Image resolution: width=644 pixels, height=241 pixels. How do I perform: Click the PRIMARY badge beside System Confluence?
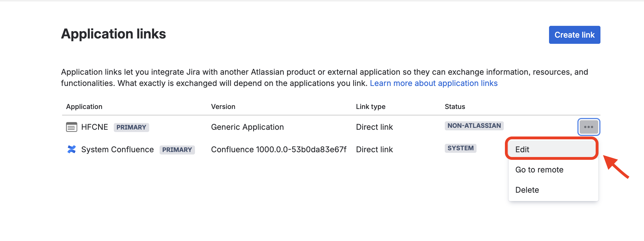point(177,150)
